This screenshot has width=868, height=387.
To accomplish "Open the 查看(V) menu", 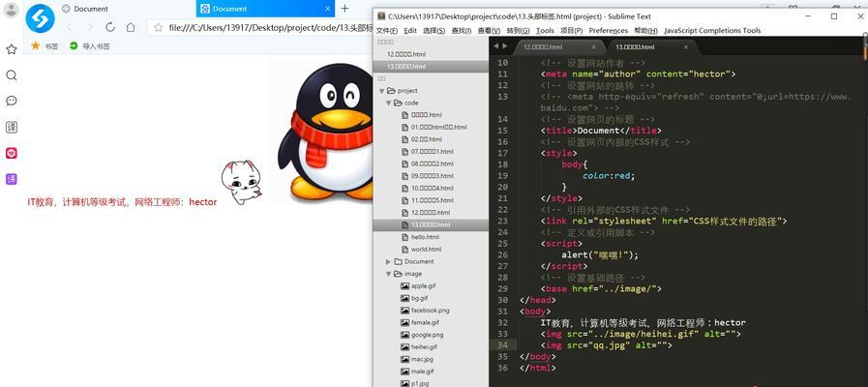I will (x=489, y=30).
